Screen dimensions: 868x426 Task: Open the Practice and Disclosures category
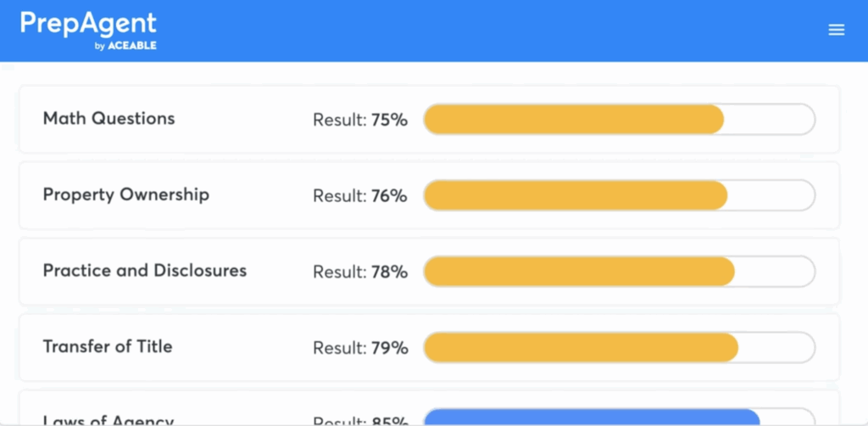pyautogui.click(x=145, y=272)
